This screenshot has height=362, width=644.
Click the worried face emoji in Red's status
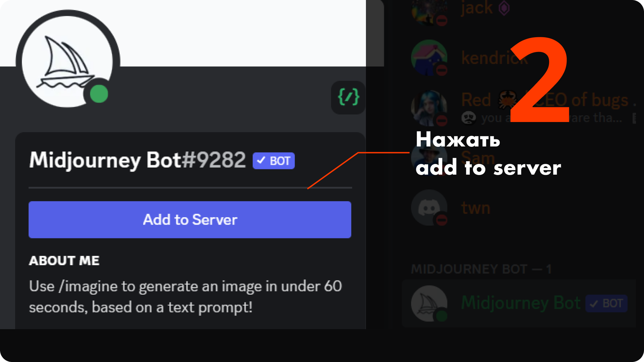[x=469, y=118]
